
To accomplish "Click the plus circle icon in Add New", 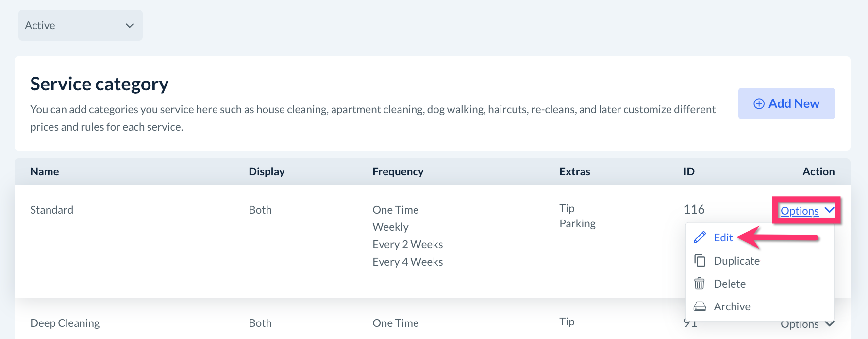I will pos(759,103).
